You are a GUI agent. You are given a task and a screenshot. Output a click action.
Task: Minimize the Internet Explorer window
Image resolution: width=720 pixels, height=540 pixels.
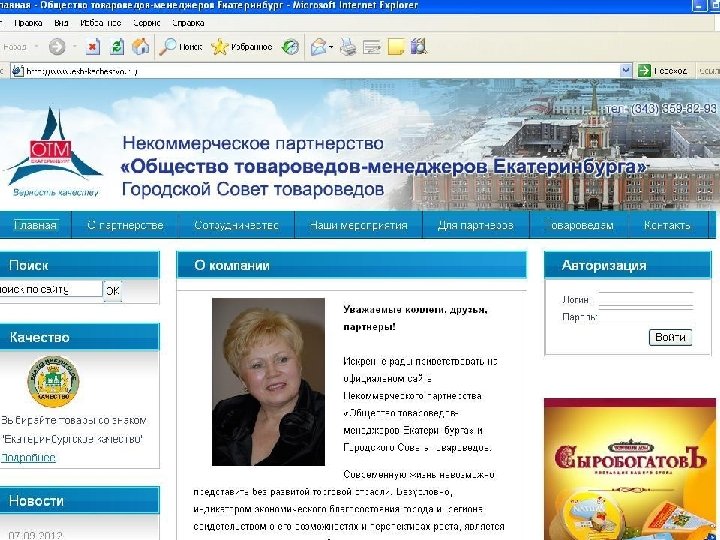click(x=700, y=6)
